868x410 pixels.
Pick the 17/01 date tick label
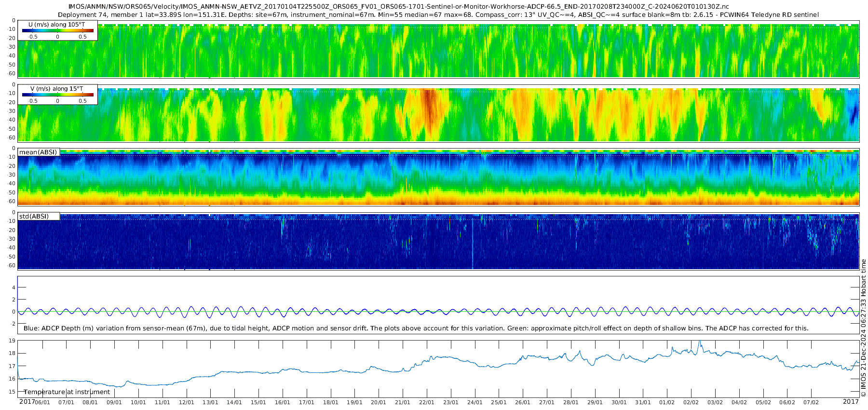click(307, 403)
